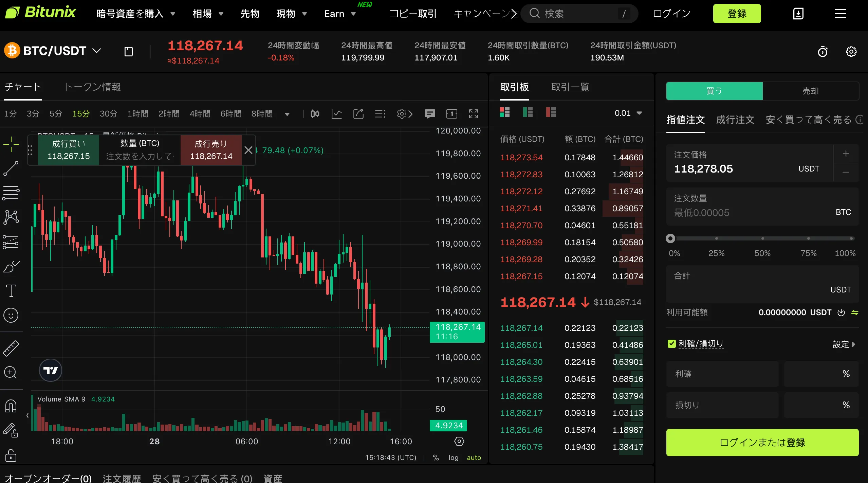Click the chart fullscreen icon
The image size is (868, 483).
coord(474,114)
